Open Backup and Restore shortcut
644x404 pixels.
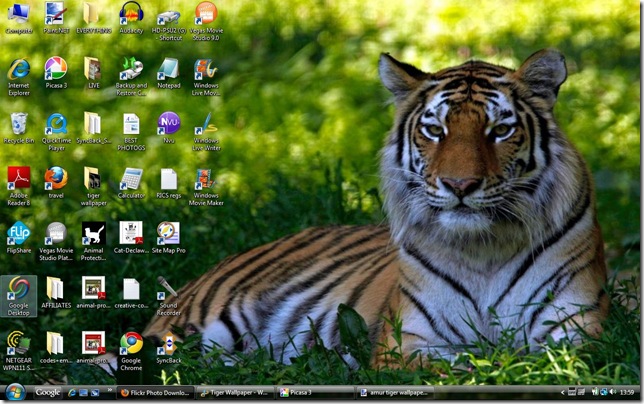131,77
